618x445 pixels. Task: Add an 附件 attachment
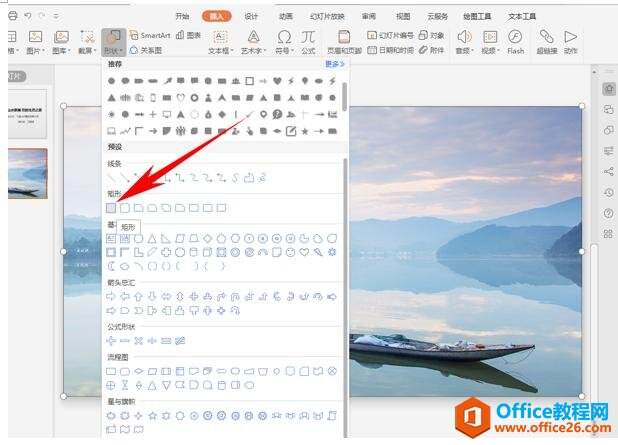431,50
